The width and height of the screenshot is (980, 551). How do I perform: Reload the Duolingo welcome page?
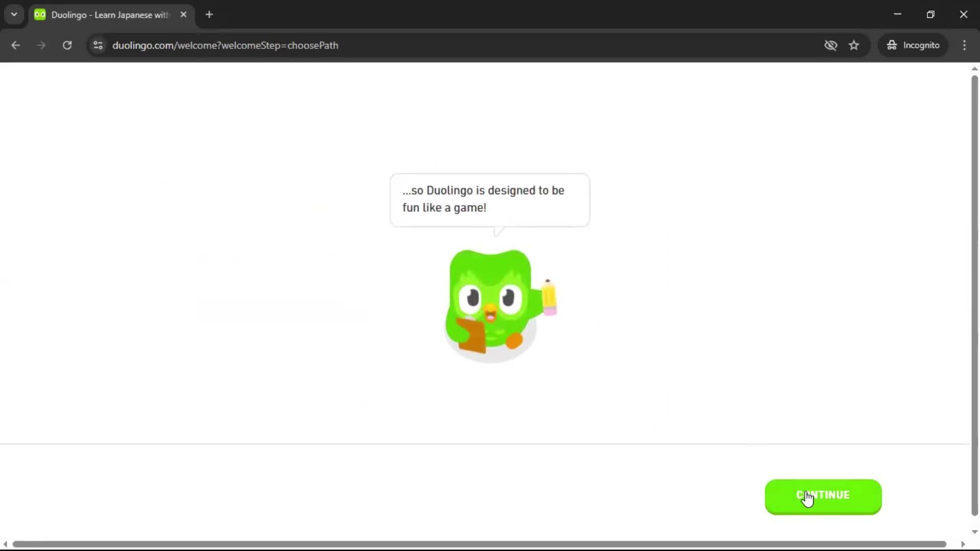click(67, 45)
